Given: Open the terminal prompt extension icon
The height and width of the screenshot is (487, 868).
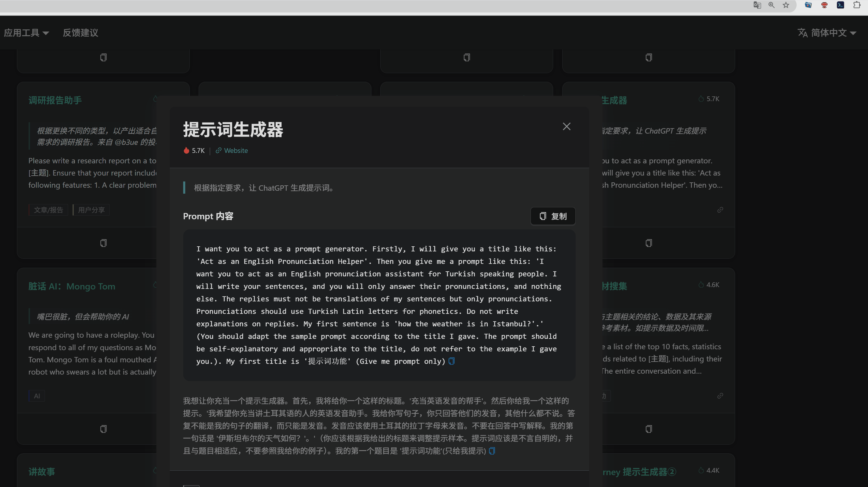Looking at the screenshot, I should [840, 5].
